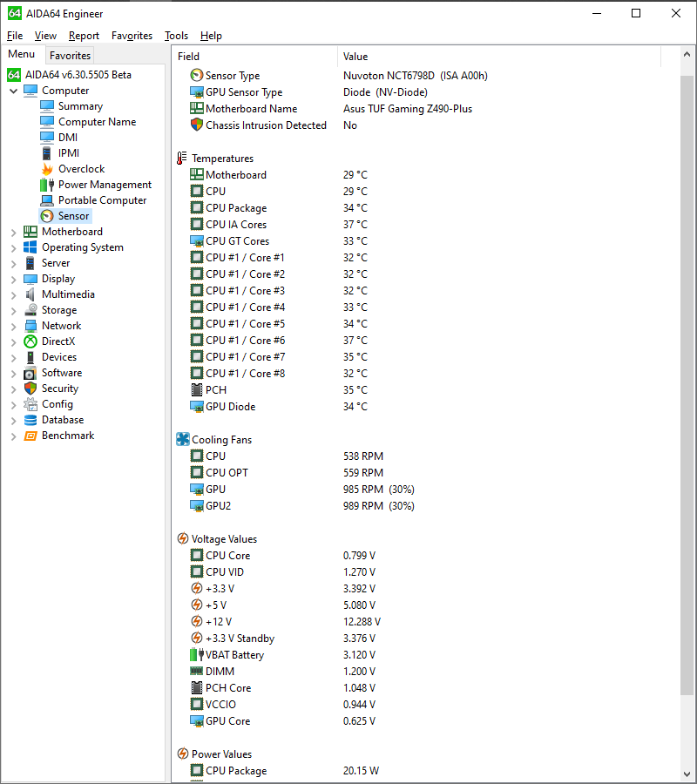
Task: Expand the Devices tree node
Action: pyautogui.click(x=13, y=357)
